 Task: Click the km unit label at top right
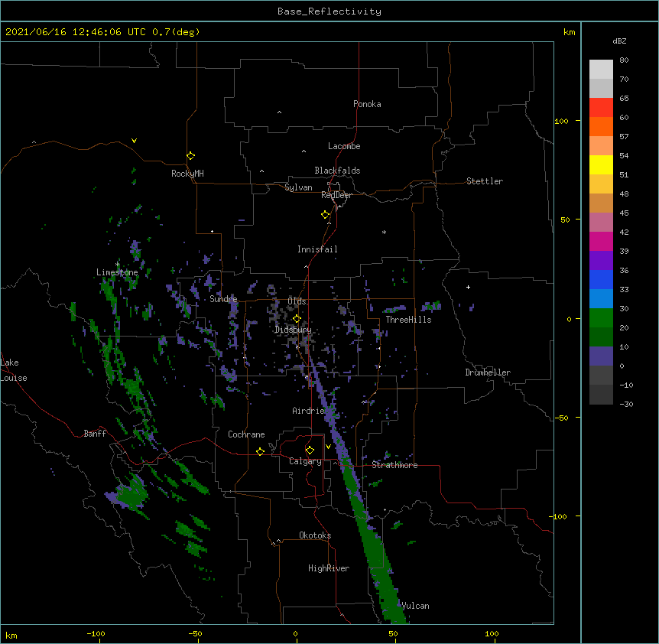[x=570, y=32]
